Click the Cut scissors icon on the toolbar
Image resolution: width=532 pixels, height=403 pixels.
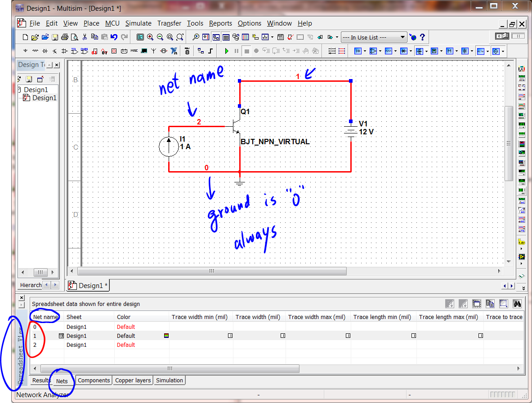pos(85,37)
